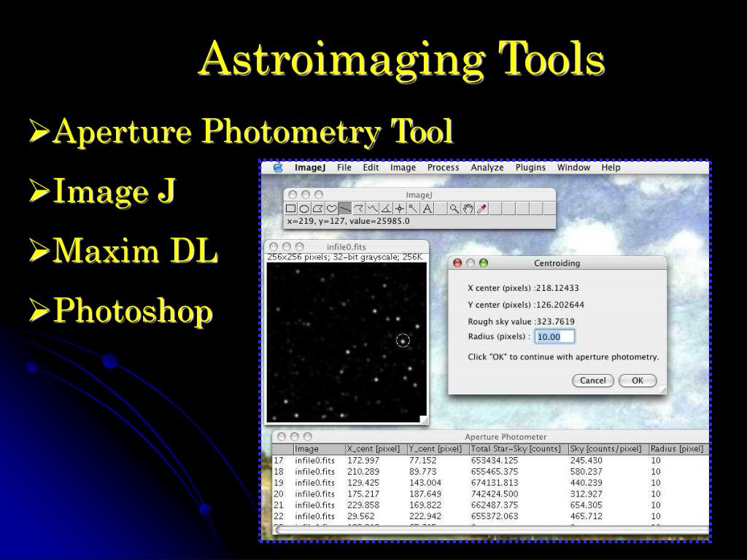Click cell value 222.942 in row 22

[x=425, y=516]
